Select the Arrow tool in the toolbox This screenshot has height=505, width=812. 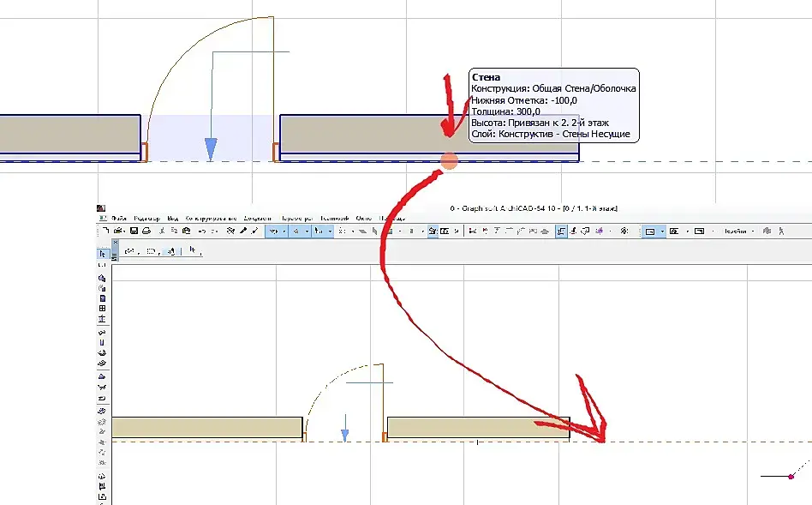[x=102, y=254]
